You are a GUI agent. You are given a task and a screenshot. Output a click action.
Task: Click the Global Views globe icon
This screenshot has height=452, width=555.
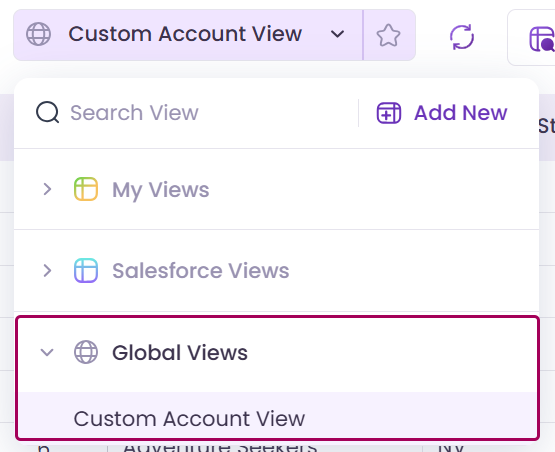coord(86,352)
